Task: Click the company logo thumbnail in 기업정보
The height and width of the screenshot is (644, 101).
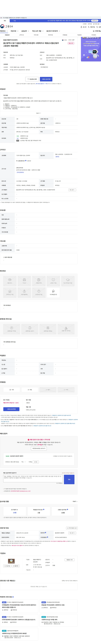Action: coord(11,561)
